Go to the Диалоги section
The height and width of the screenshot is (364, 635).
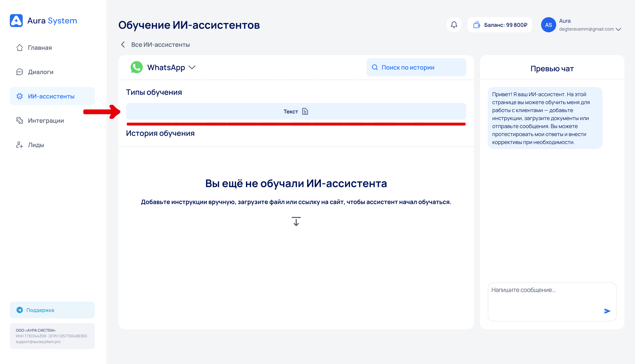[x=40, y=72]
